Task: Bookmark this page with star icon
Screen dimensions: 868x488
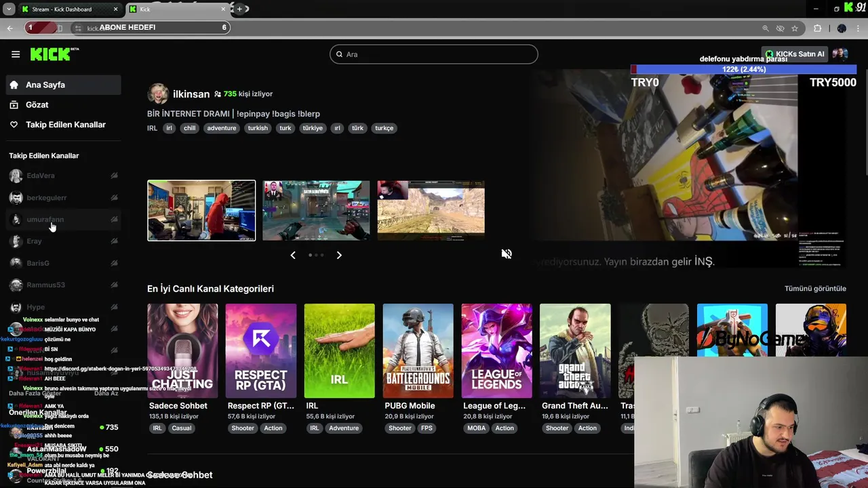Action: (795, 28)
